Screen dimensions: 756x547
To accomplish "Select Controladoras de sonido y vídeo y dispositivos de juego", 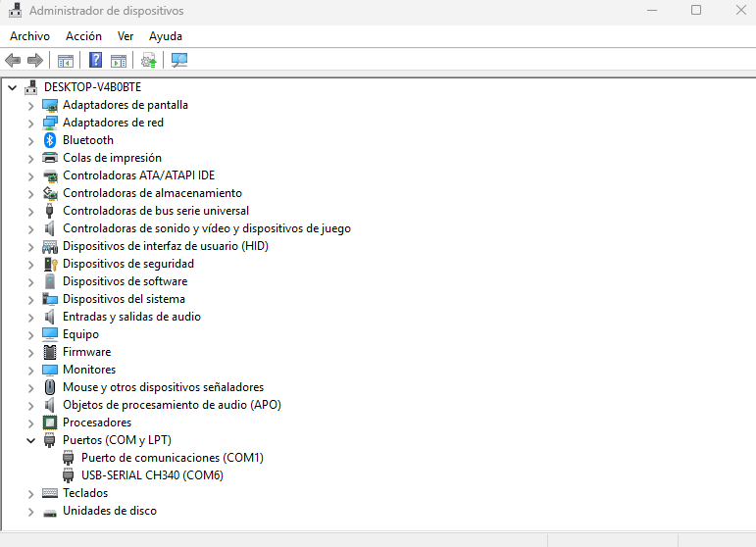I will click(207, 228).
